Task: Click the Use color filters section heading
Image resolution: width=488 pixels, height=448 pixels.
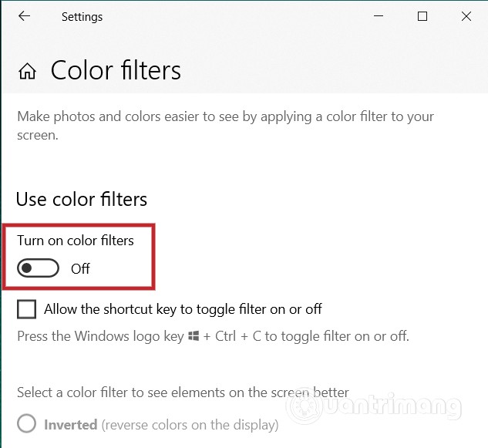Action: (82, 199)
